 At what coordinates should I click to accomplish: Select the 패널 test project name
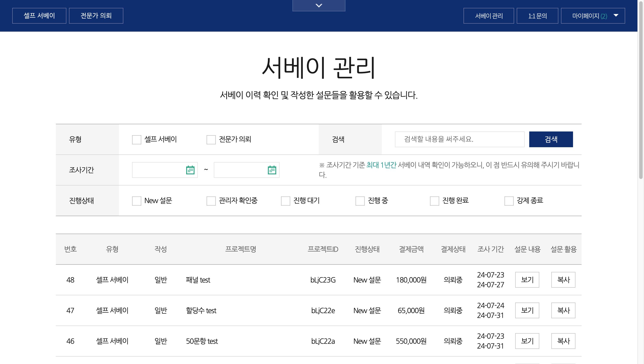click(198, 280)
